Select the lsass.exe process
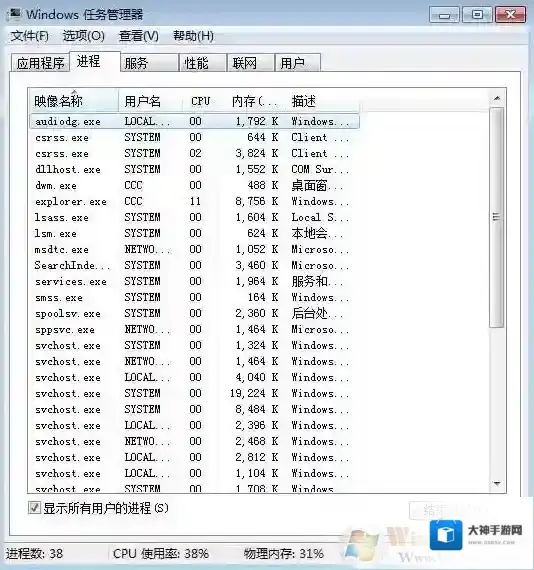This screenshot has width=534, height=570. click(x=194, y=217)
